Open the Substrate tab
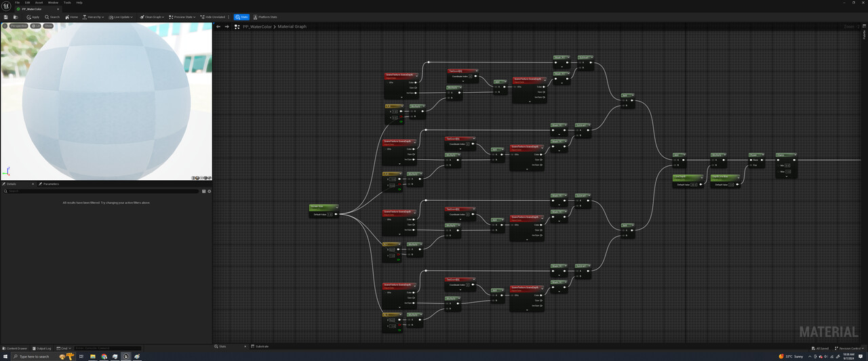Screen dimensions: 868x361 [260, 346]
